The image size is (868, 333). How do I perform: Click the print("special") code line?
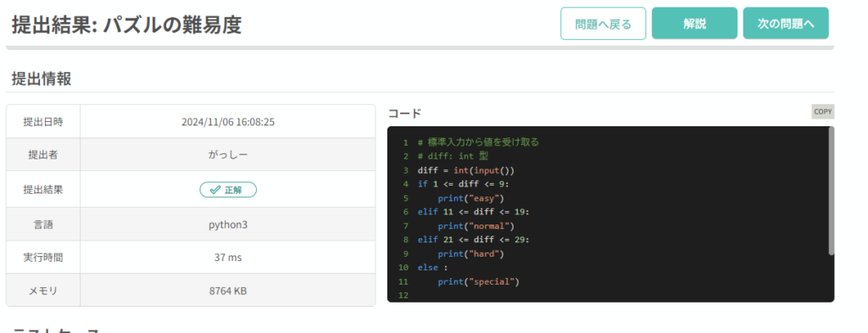pos(479,281)
